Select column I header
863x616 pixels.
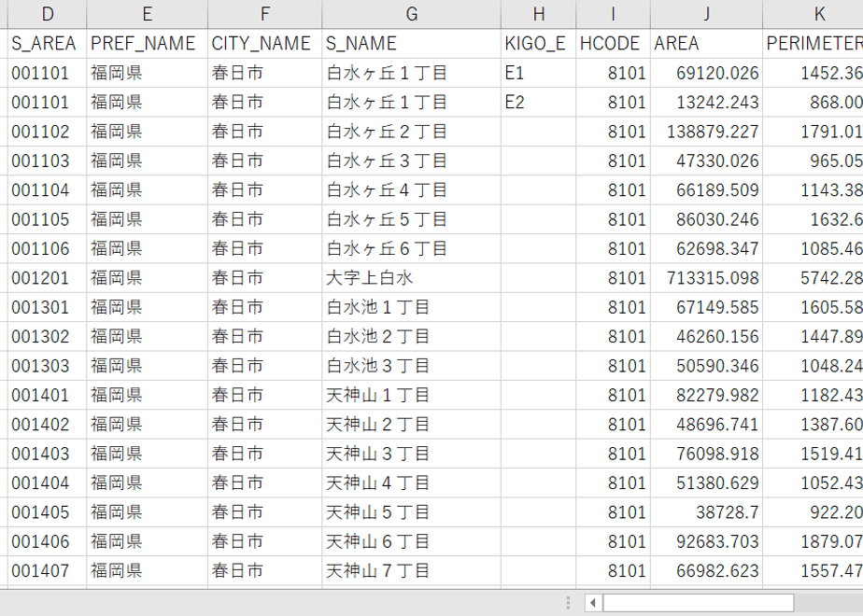(x=613, y=14)
